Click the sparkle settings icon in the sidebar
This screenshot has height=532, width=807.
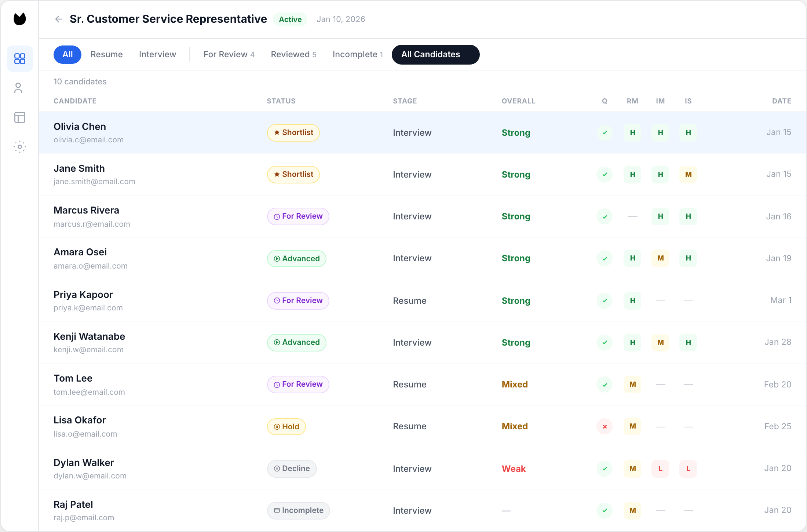point(19,147)
